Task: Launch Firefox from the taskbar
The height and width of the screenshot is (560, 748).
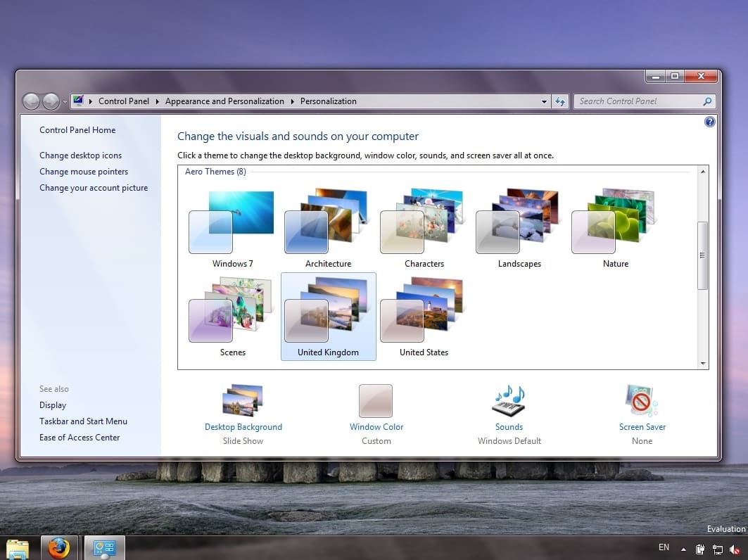Action: pyautogui.click(x=59, y=547)
